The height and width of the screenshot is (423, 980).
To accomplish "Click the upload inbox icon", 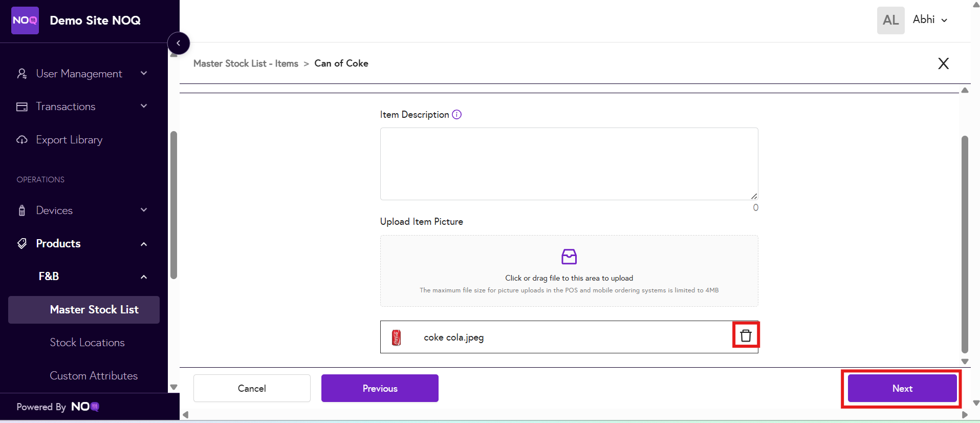I will [x=569, y=257].
